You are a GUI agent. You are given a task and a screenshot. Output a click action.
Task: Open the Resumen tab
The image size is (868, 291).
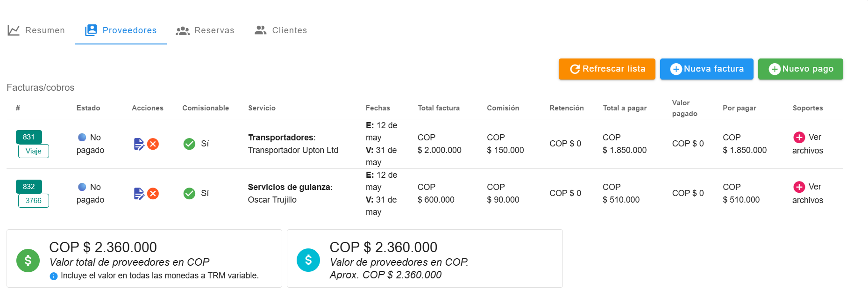[x=36, y=30]
